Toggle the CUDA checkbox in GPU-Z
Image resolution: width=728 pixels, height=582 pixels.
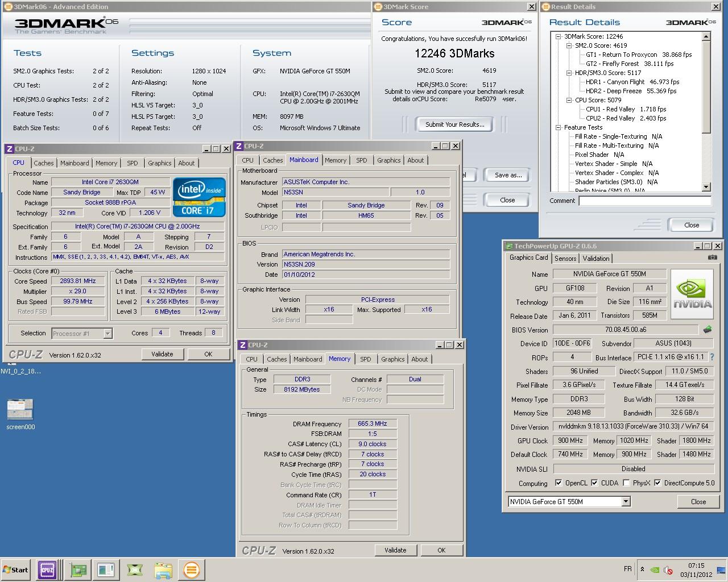pos(594,483)
